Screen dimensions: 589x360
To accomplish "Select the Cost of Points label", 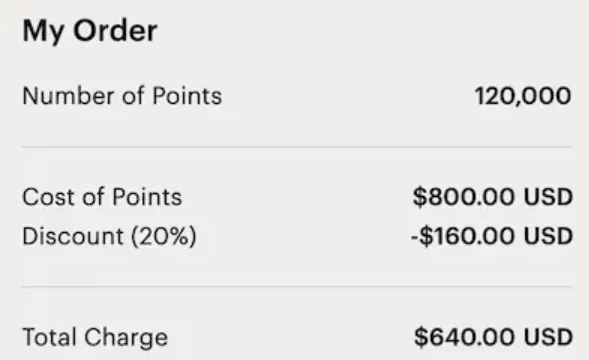I will [x=102, y=197].
